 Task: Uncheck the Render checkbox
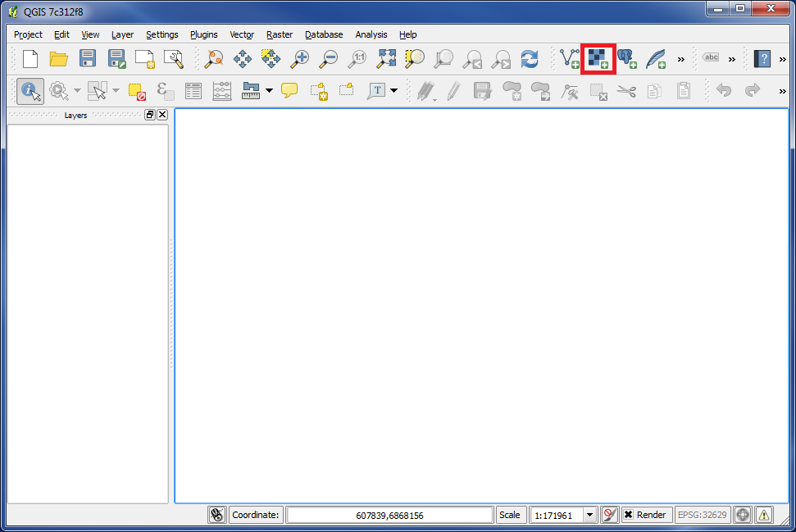(628, 515)
